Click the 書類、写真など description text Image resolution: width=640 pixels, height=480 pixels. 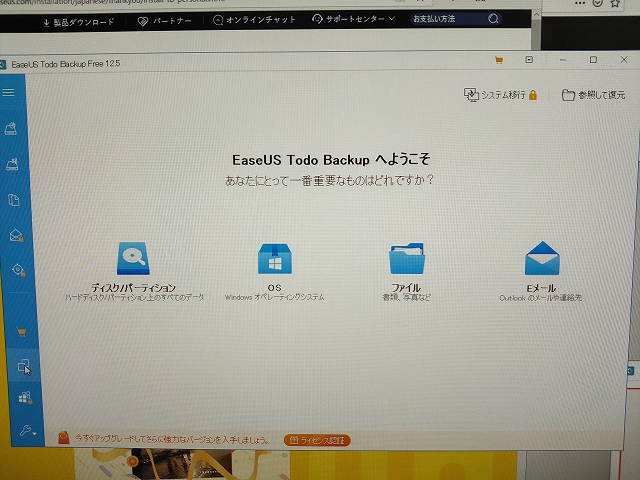click(x=407, y=298)
